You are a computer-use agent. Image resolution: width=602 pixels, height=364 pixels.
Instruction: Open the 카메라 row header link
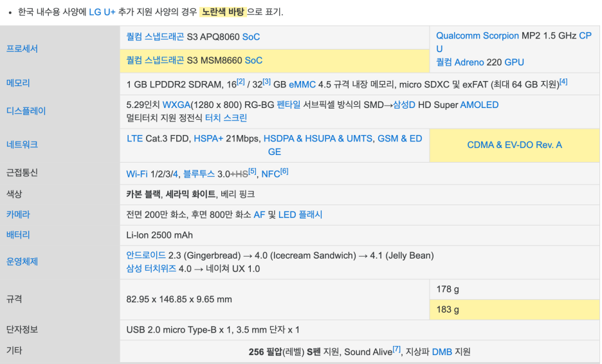[18, 215]
